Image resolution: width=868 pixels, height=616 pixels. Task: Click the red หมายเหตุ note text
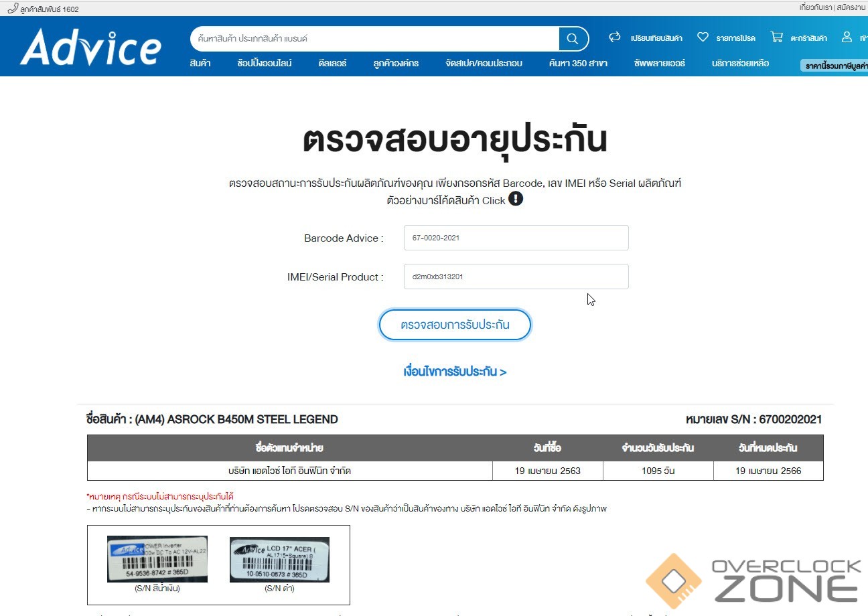160,496
